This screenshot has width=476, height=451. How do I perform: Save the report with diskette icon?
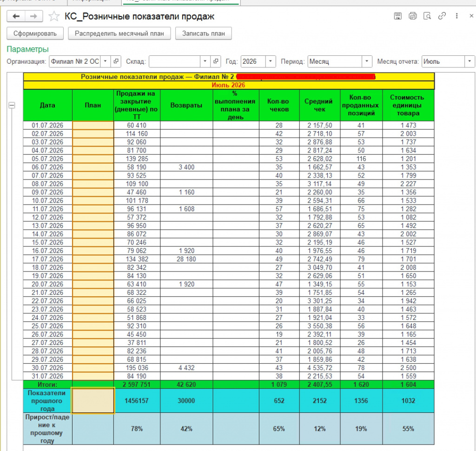[398, 16]
